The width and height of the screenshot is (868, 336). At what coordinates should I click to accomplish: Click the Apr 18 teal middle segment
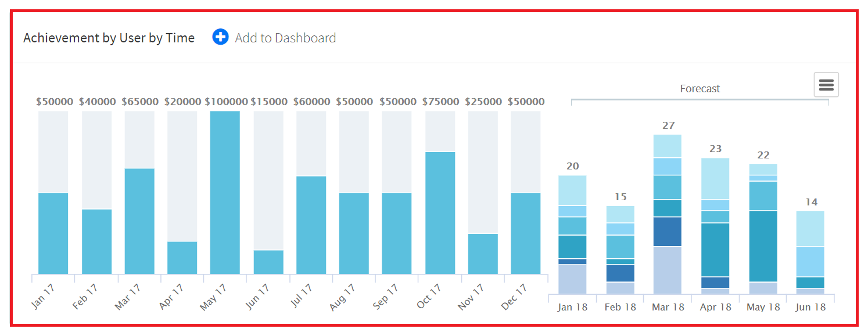point(715,250)
